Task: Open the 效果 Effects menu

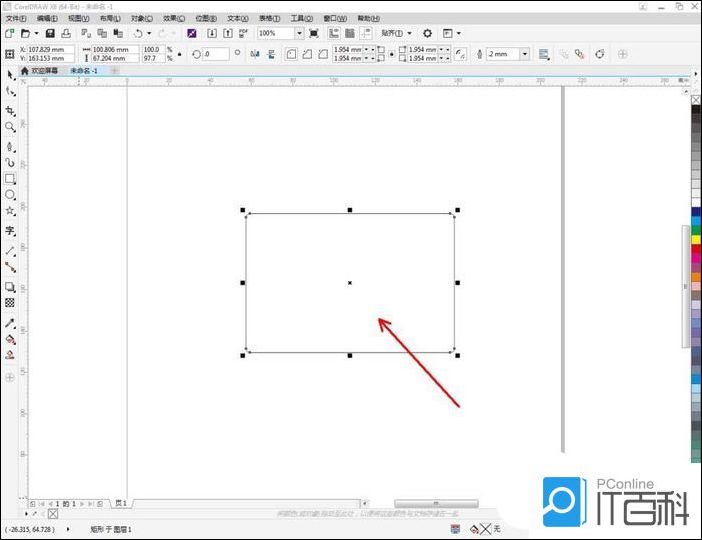Action: click(174, 18)
